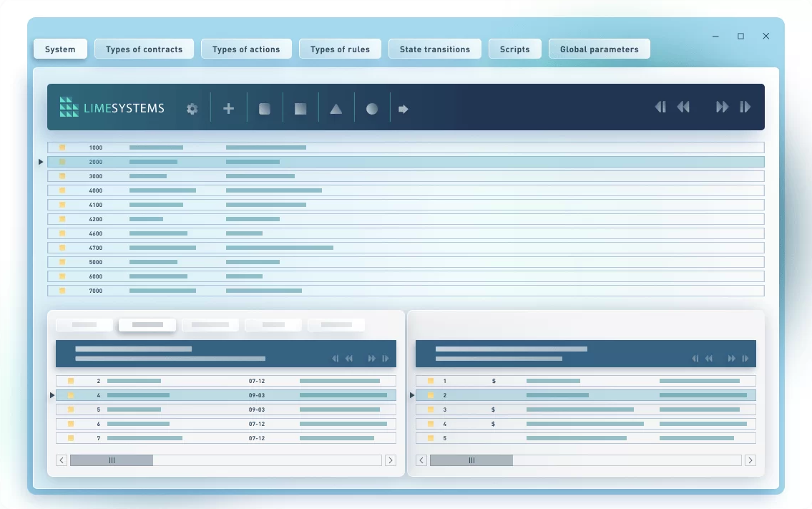The image size is (812, 509).
Task: Open the Types of contracts tab
Action: click(144, 49)
